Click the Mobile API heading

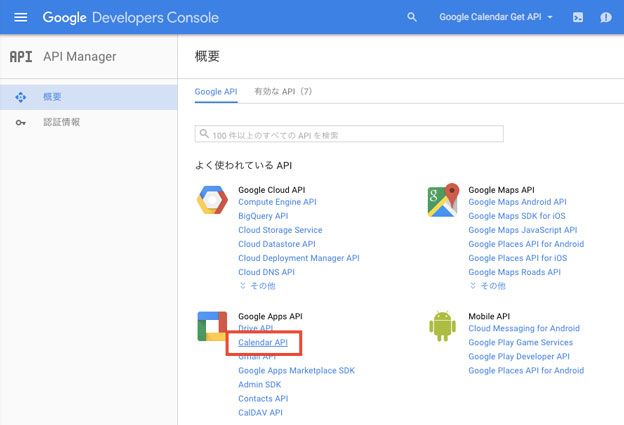pos(489,316)
